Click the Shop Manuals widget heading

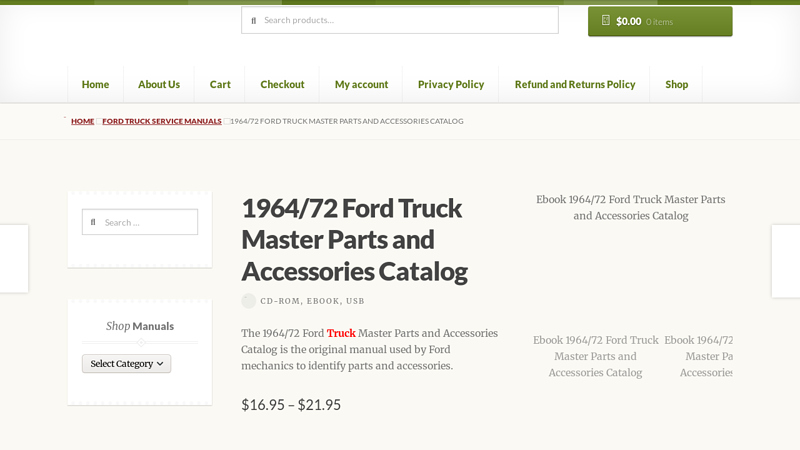(140, 326)
